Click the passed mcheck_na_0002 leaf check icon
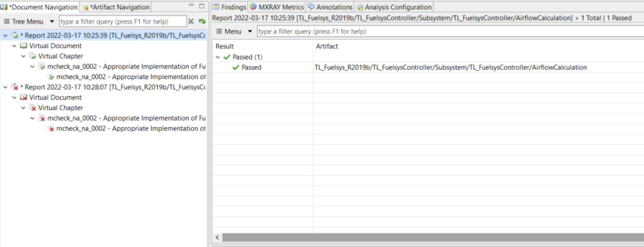The image size is (644, 247). 51,77
